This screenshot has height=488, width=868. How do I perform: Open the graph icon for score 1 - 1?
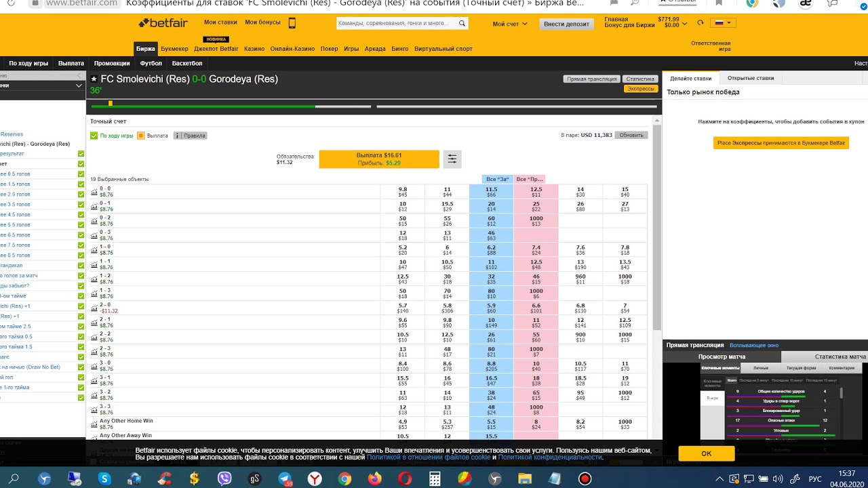(94, 264)
